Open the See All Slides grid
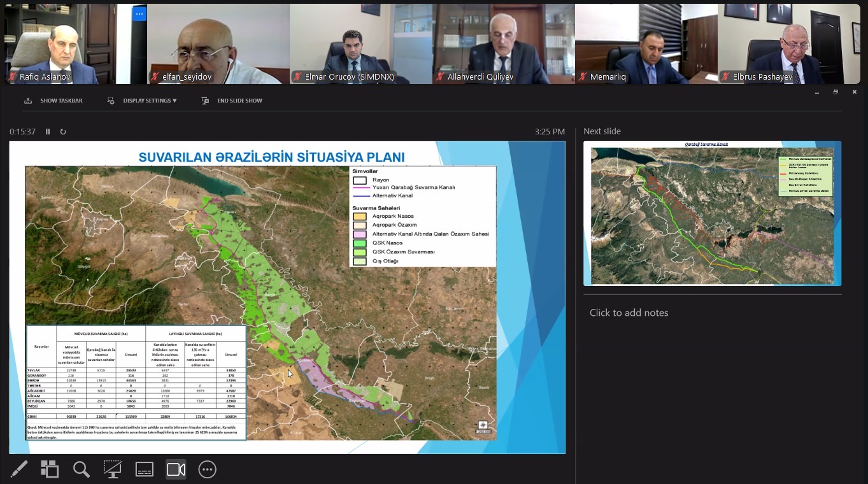 pos(50,469)
